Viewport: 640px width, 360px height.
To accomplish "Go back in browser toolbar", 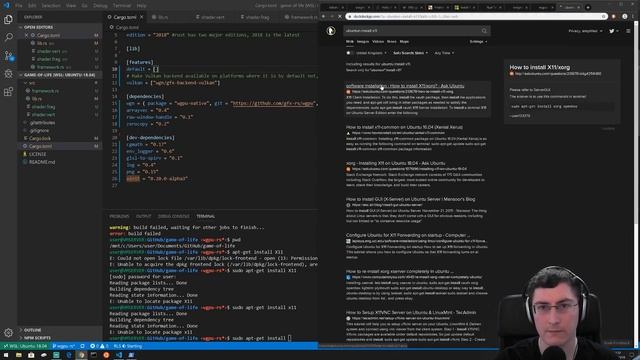I will 324,16.
